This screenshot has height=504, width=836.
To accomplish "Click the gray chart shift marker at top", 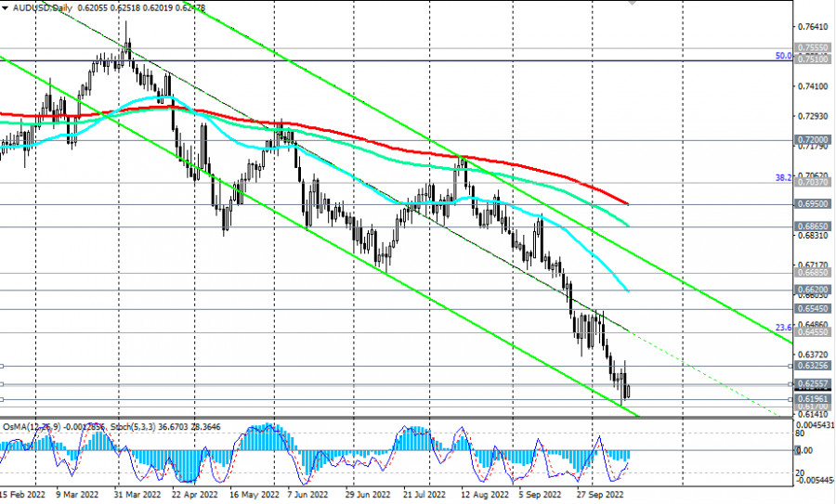I will tap(634, 3).
